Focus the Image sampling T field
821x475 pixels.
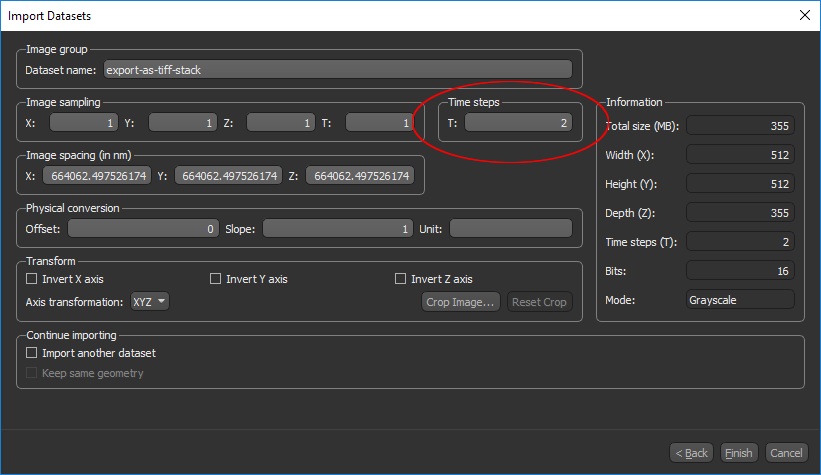(379, 123)
